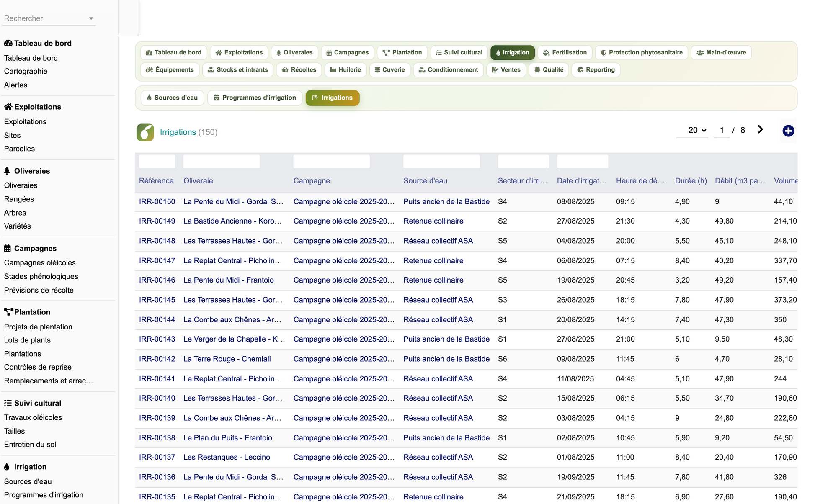The width and height of the screenshot is (815, 504).
Task: Open the Exploitations tab in top navigation
Action: coord(239,52)
